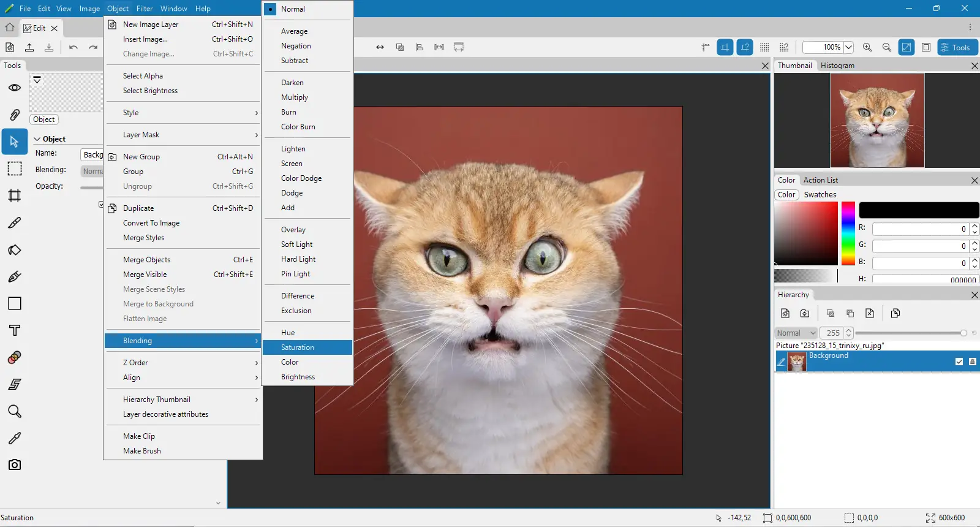Toggle the first highlighted guides button in toolbar
This screenshot has width=980, height=527.
[x=725, y=47]
